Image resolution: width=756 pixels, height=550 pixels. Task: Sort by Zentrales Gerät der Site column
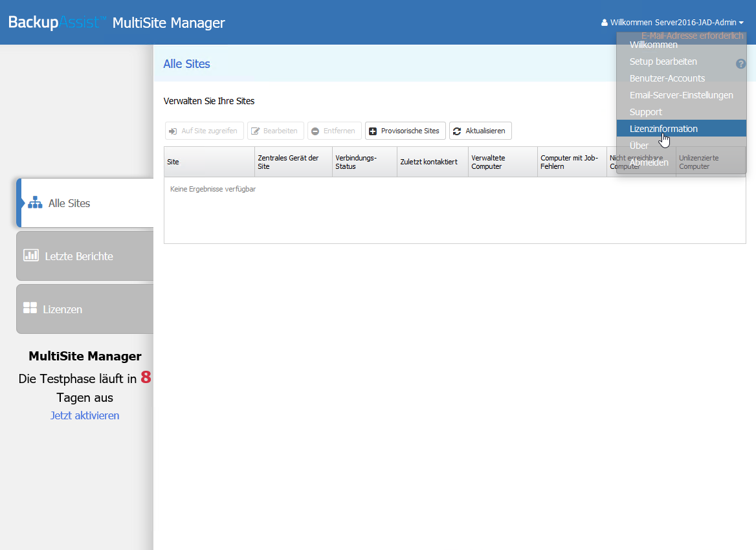(x=293, y=162)
